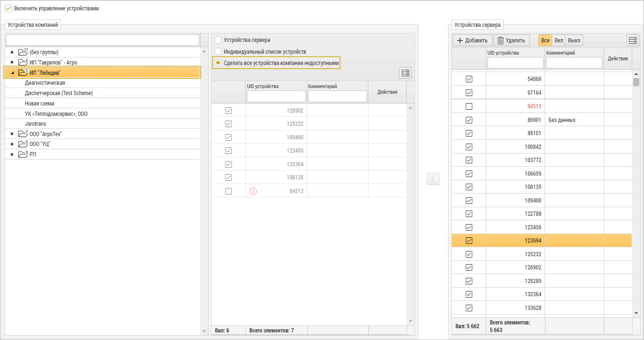Viewport: 644px width, 340px height.
Task: Open company devices table settings icon
Action: click(x=405, y=73)
